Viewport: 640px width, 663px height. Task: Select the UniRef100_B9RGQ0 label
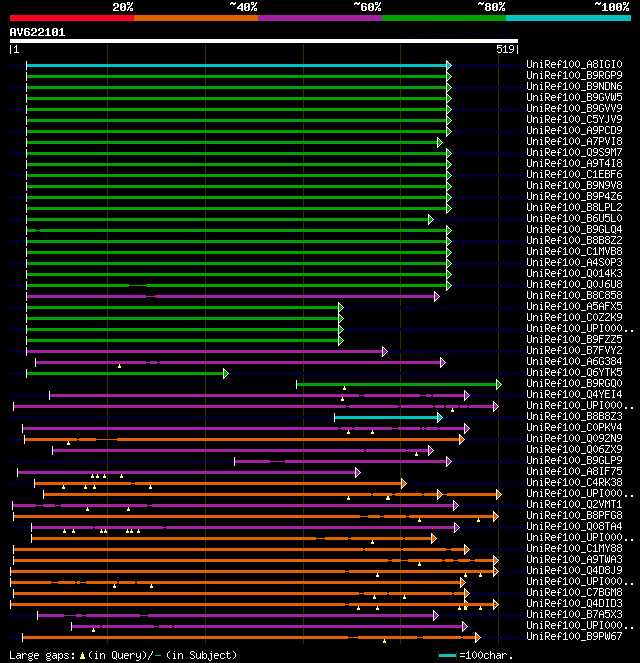574,383
